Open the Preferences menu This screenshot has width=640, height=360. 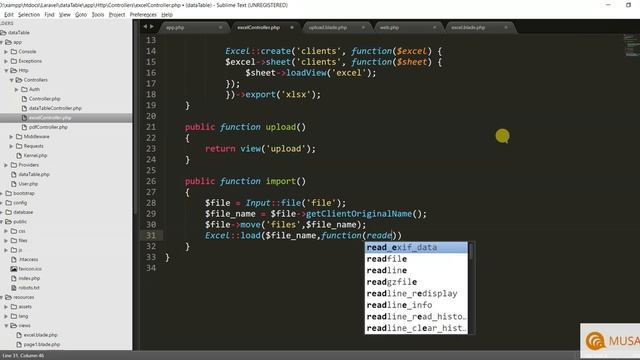pos(143,14)
